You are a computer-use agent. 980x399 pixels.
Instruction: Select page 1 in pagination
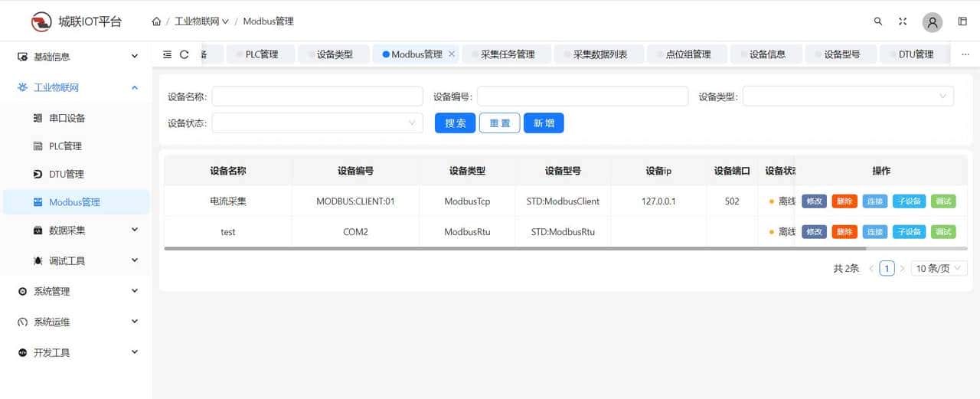887,269
